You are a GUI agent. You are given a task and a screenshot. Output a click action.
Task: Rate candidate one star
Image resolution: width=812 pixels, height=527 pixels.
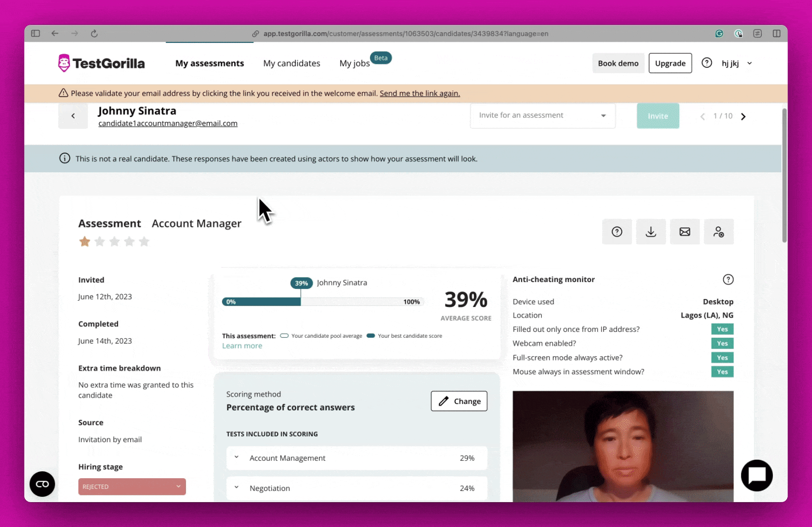84,242
